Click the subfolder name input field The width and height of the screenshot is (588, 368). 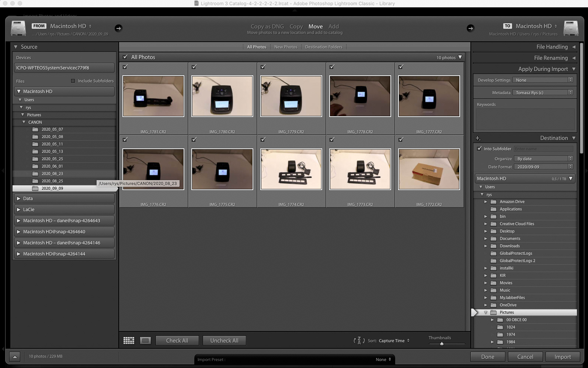[x=543, y=149]
